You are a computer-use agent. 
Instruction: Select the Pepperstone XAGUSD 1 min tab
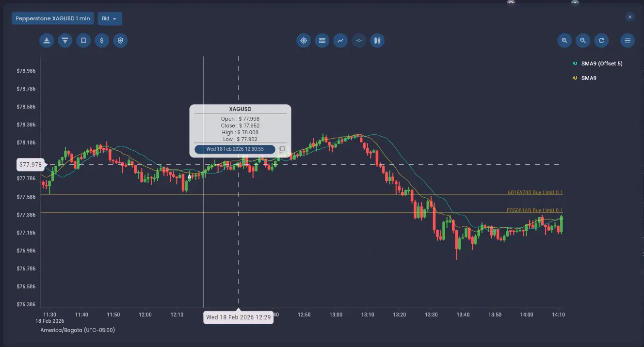[x=52, y=18]
